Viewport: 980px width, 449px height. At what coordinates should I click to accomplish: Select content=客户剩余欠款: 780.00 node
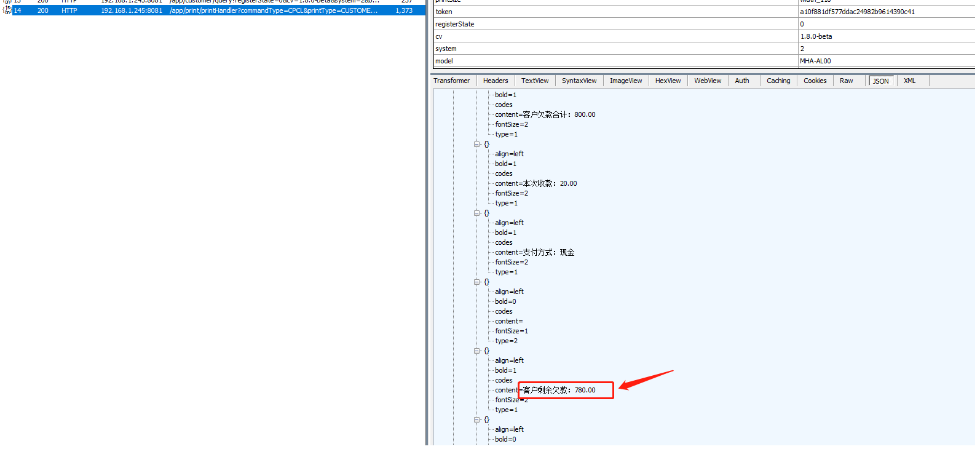click(x=545, y=390)
